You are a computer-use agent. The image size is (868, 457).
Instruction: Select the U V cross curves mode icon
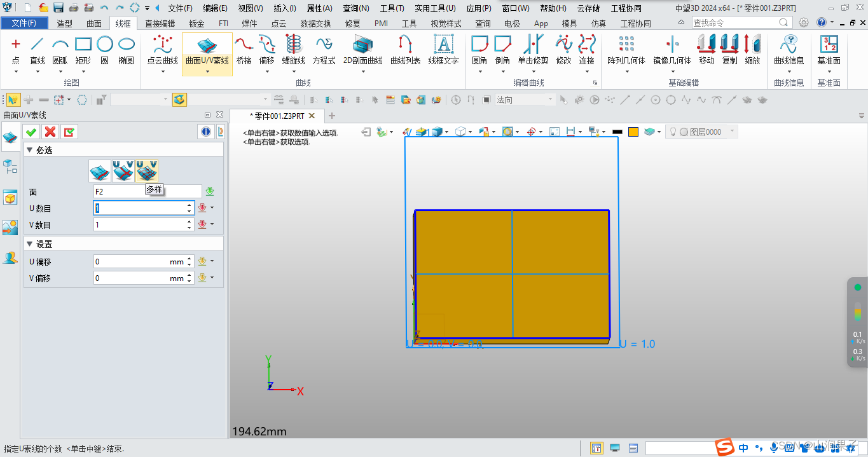123,171
